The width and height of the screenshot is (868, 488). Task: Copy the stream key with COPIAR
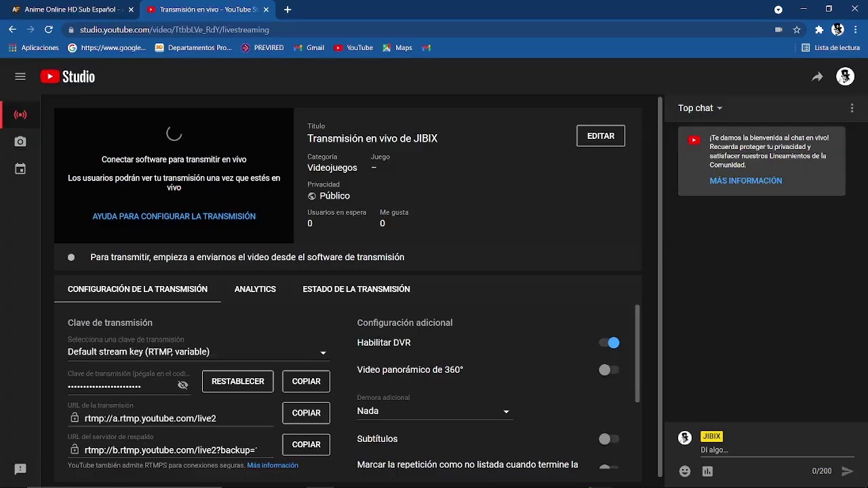click(306, 382)
